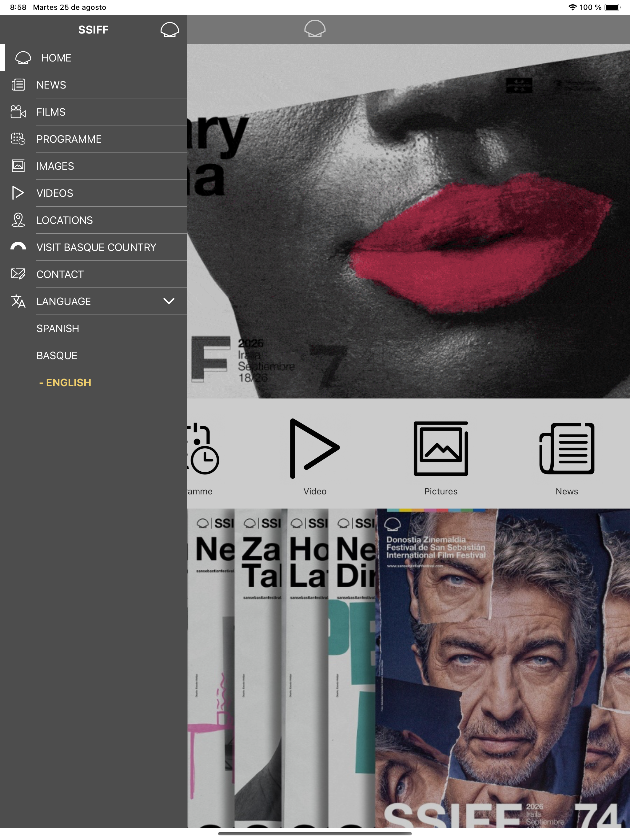Screen dimensions: 630x840
Task: Go to VIDEOS in the sidebar
Action: pyautogui.click(x=94, y=193)
